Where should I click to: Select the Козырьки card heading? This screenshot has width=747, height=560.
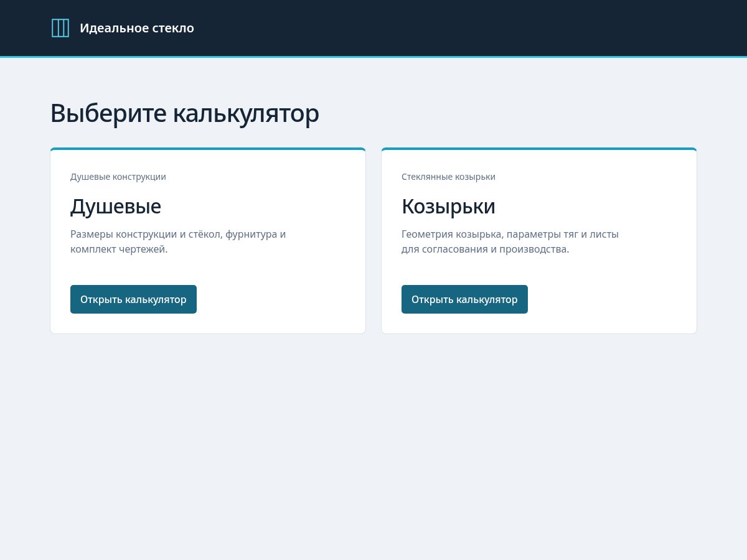pos(448,206)
